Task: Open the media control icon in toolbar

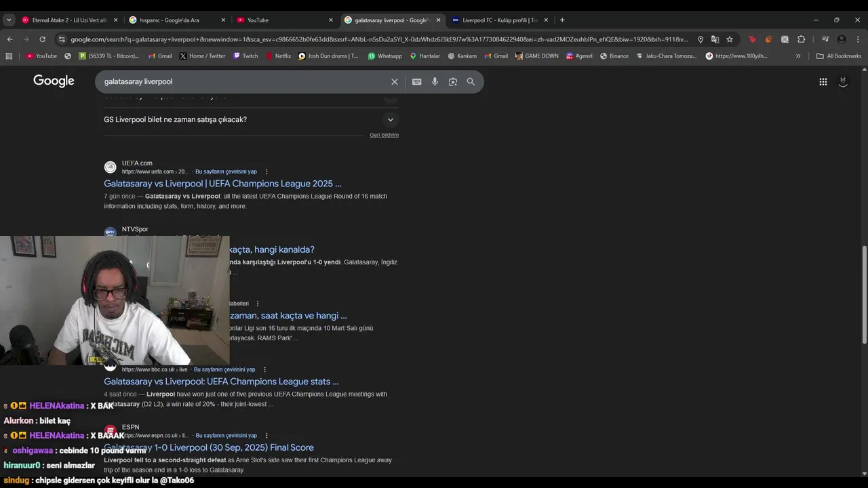Action: 825,39
